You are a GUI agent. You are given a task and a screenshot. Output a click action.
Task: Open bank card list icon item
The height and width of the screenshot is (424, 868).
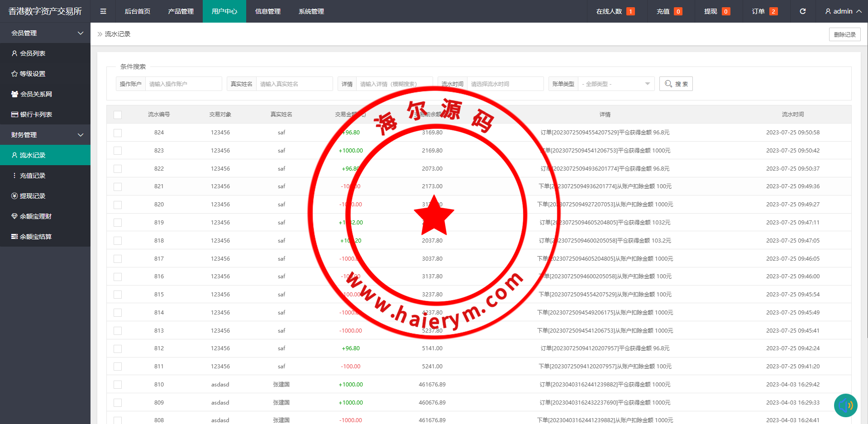(32, 114)
